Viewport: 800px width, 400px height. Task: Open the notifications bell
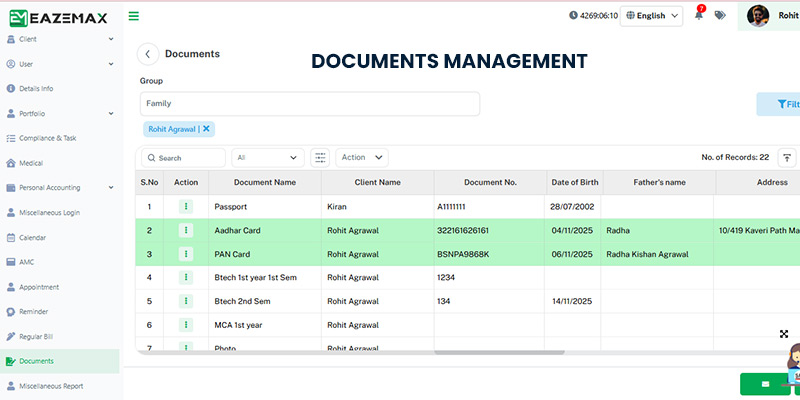(698, 15)
